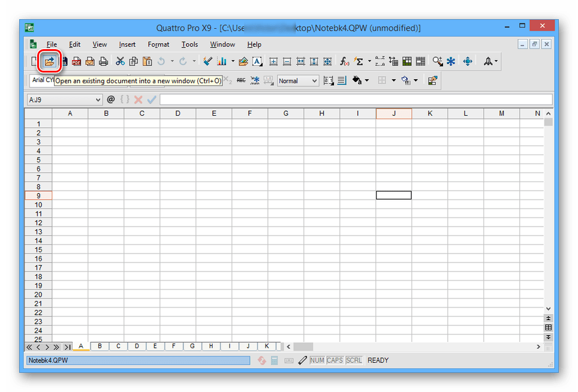The image size is (578, 392).
Task: Expand the cell reference A:J9 dropdown
Action: click(98, 99)
